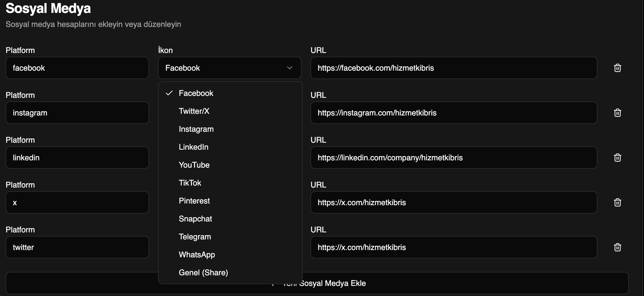Click the Sosyal medya hesaplarını ekleyin description
This screenshot has height=296, width=644.
93,24
